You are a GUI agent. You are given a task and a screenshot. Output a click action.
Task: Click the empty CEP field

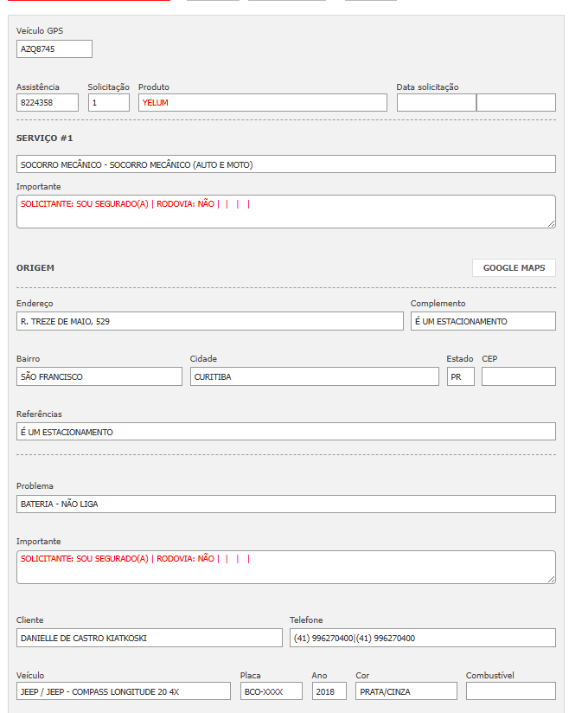518,376
